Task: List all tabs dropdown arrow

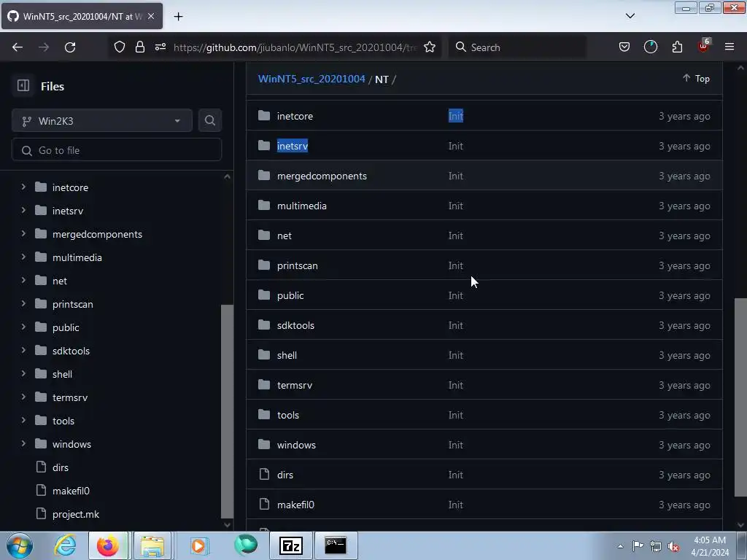Action: click(630, 16)
